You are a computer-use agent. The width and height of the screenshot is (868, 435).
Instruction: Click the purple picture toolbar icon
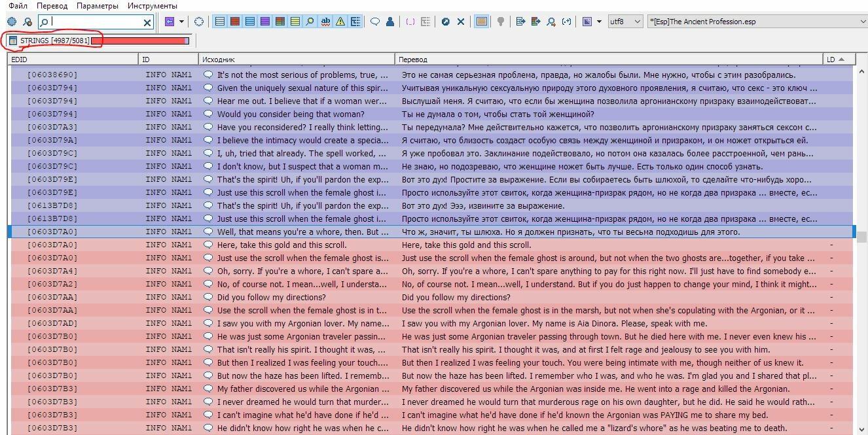587,22
